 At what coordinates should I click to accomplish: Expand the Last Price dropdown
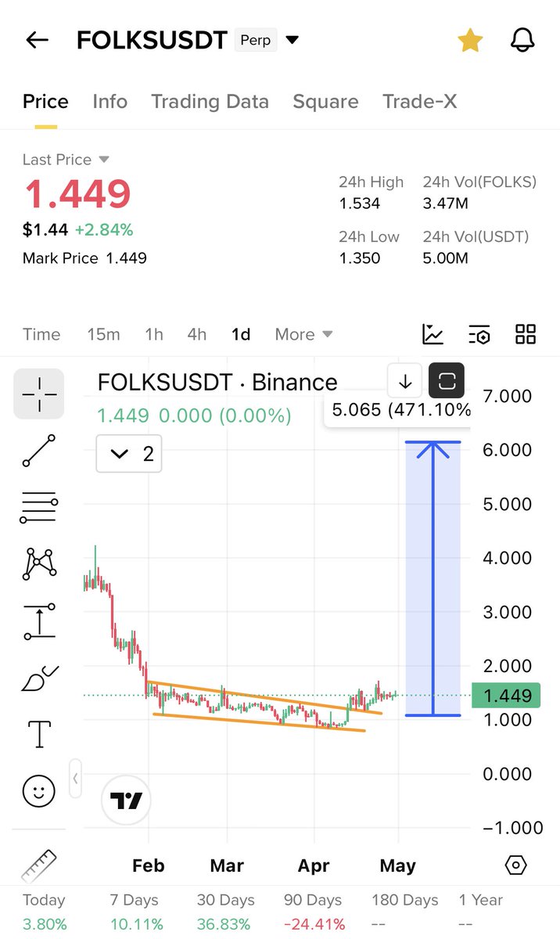pyautogui.click(x=66, y=160)
